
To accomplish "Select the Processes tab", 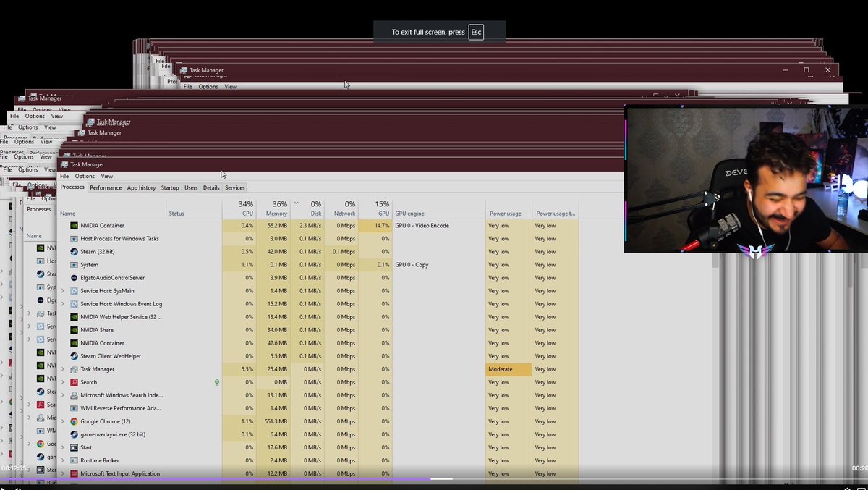I will pyautogui.click(x=72, y=187).
